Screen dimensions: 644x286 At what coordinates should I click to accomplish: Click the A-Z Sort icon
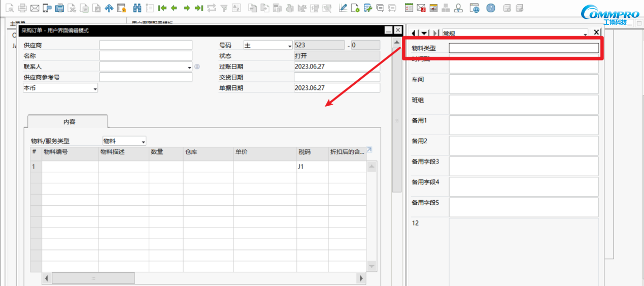click(236, 8)
